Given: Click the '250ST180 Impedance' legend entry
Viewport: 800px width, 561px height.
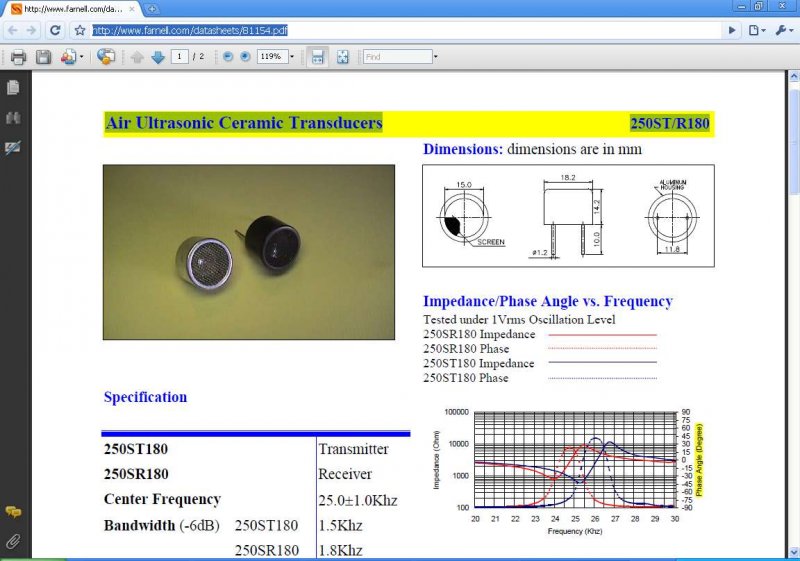Looking at the screenshot, I should pyautogui.click(x=479, y=364).
